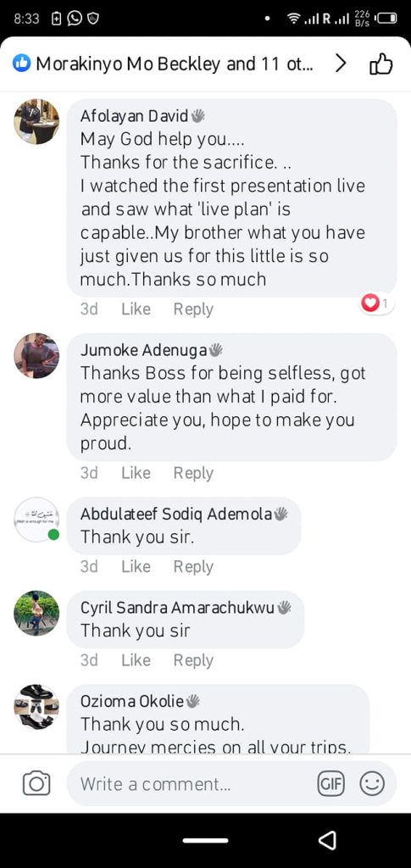
Task: Open the GIF picker in comment box
Action: click(x=330, y=784)
